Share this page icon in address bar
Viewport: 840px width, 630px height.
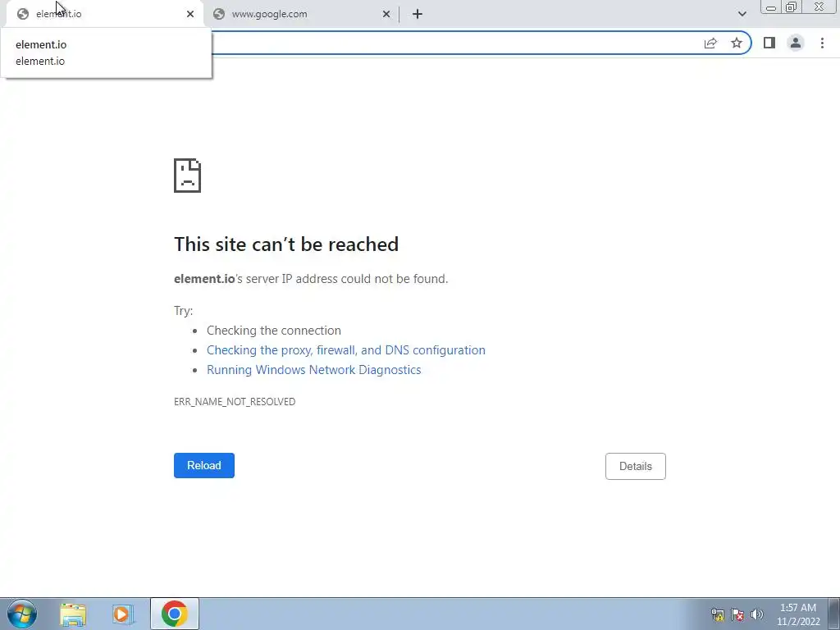click(710, 43)
